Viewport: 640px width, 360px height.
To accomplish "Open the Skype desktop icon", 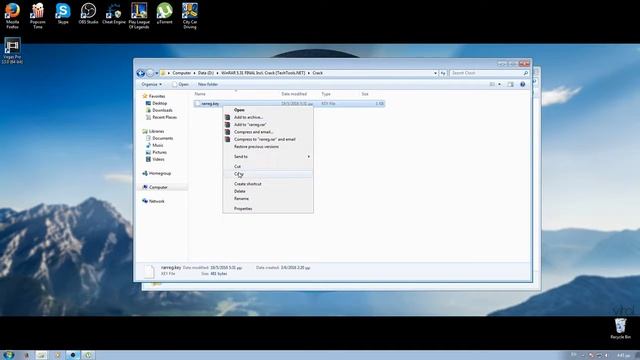I will (x=63, y=13).
